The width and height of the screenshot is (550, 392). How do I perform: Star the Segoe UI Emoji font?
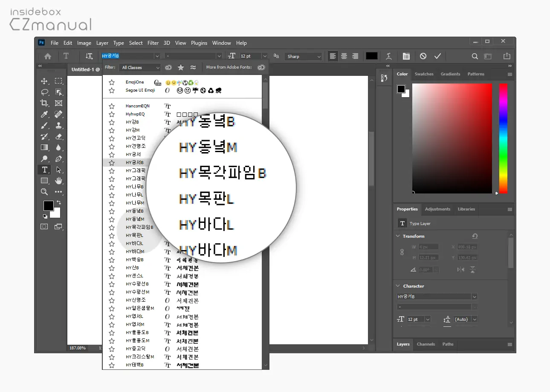point(112,90)
